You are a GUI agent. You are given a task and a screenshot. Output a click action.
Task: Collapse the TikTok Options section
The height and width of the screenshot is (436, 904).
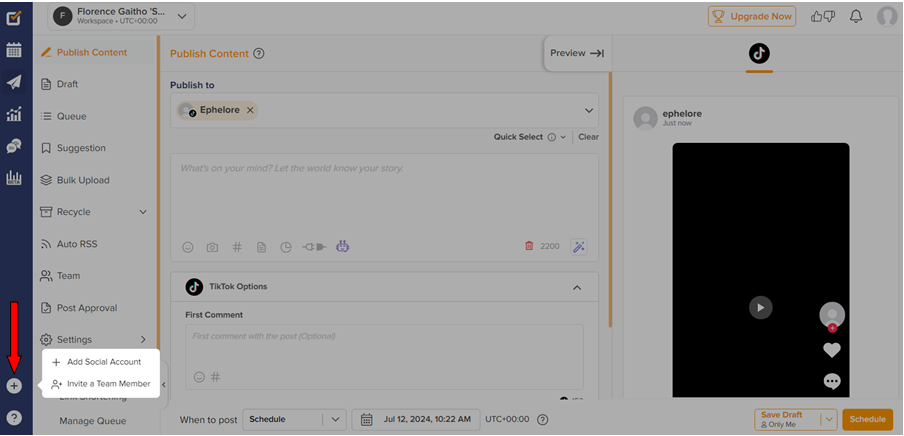pyautogui.click(x=577, y=287)
